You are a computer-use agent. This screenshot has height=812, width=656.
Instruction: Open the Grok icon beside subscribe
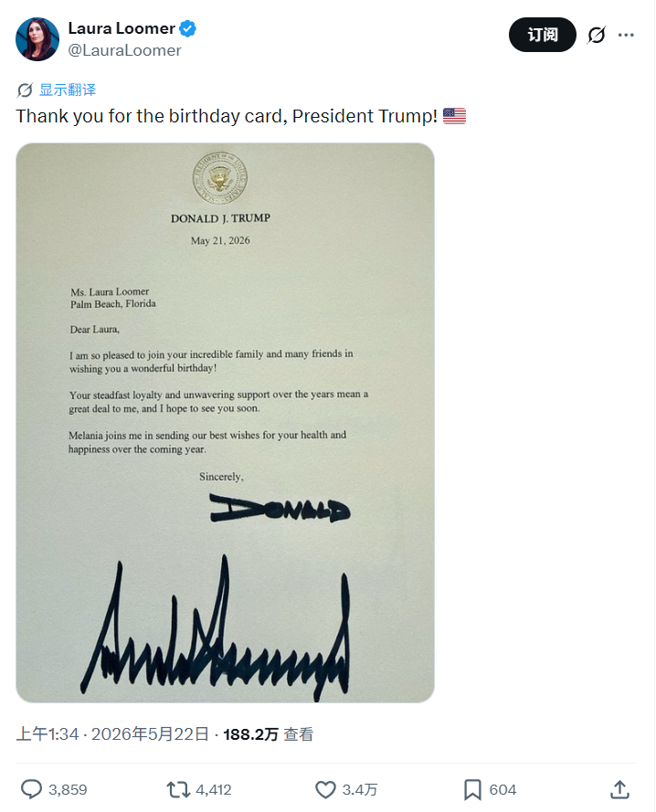point(597,35)
